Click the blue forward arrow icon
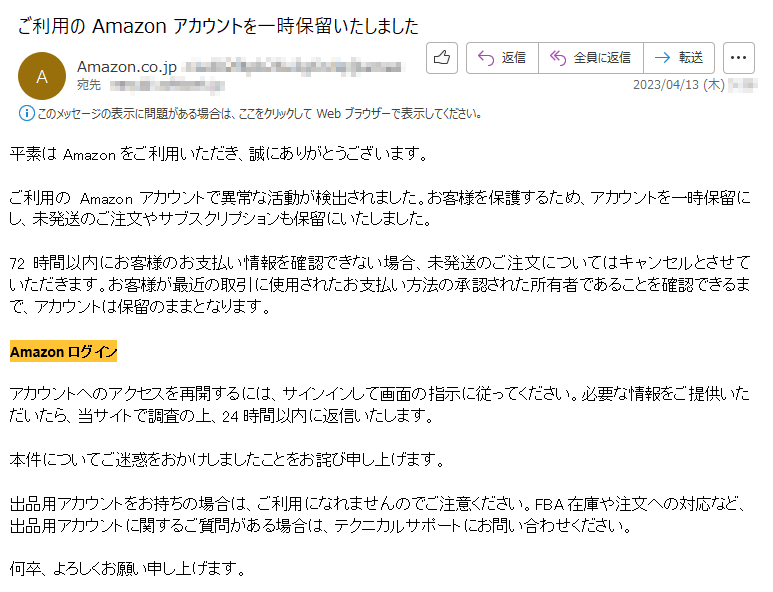The image size is (773, 592). (x=662, y=58)
